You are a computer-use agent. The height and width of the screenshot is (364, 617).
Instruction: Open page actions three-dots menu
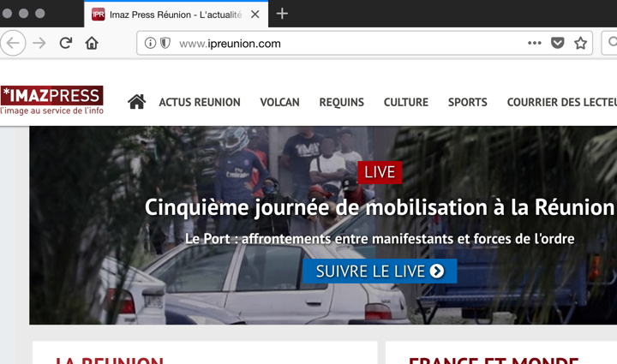pyautogui.click(x=535, y=43)
